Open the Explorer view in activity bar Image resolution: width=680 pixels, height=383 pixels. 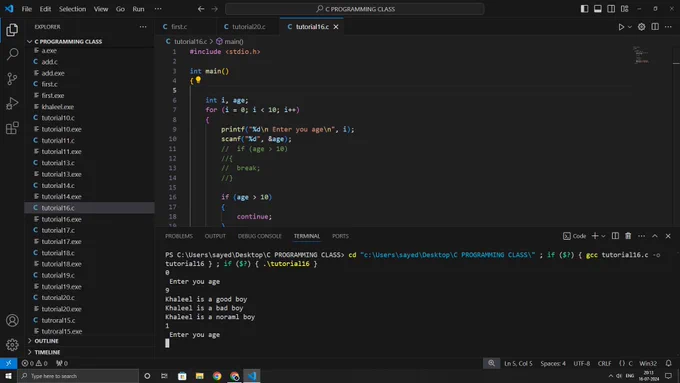click(x=12, y=29)
